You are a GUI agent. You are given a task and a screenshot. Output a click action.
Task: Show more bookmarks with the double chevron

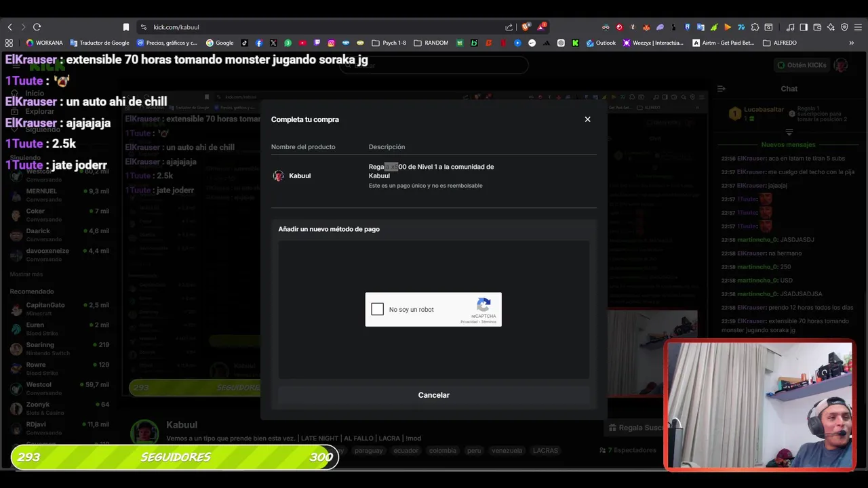click(x=851, y=43)
